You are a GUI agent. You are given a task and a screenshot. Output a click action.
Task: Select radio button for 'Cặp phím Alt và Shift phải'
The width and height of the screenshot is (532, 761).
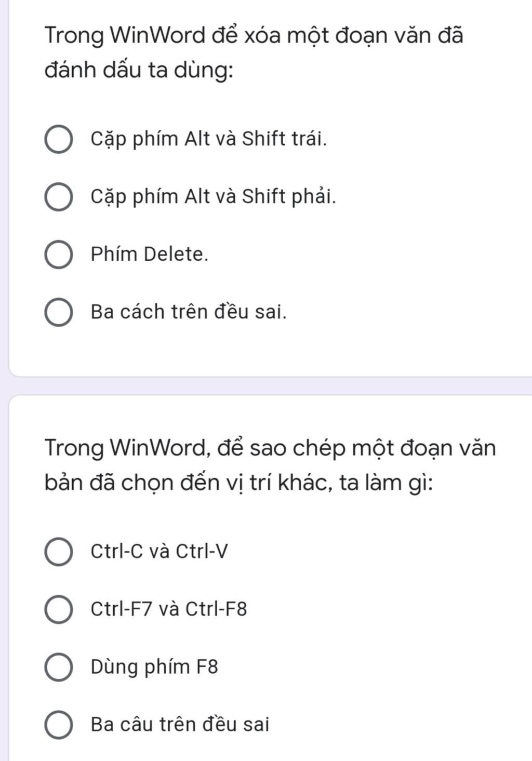(x=58, y=197)
